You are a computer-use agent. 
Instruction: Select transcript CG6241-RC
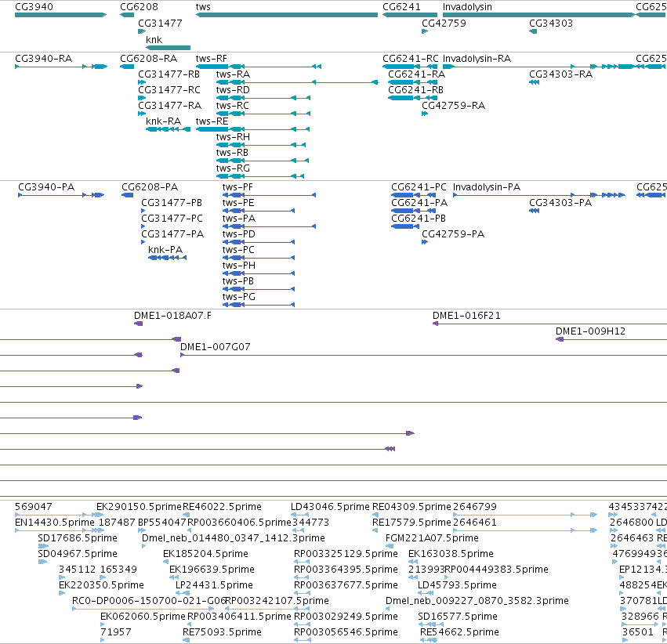tap(410, 67)
